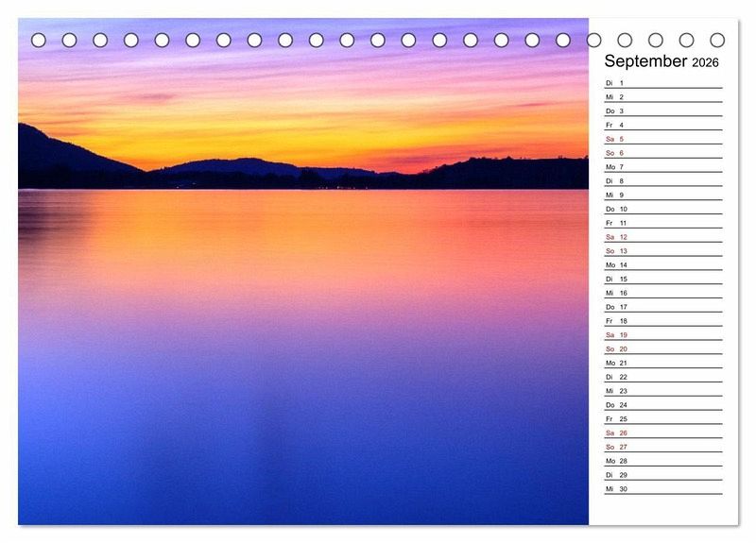Click the rightmost spiral binding hole
The height and width of the screenshot is (543, 756).
[x=717, y=40]
